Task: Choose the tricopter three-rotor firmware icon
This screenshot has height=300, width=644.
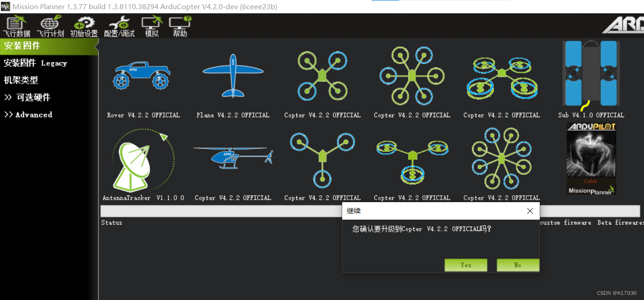Action: pyautogui.click(x=322, y=159)
